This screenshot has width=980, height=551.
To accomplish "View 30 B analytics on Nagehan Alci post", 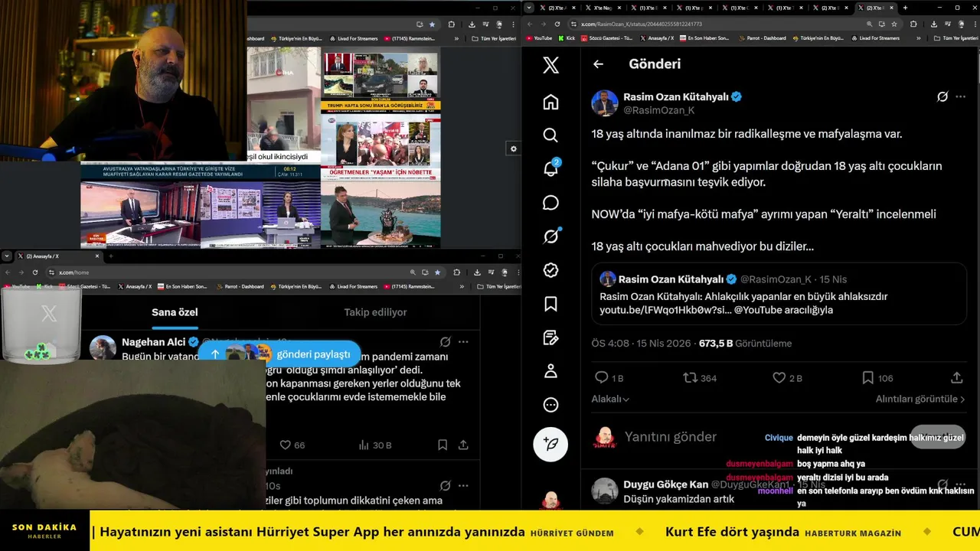I will pos(375,445).
